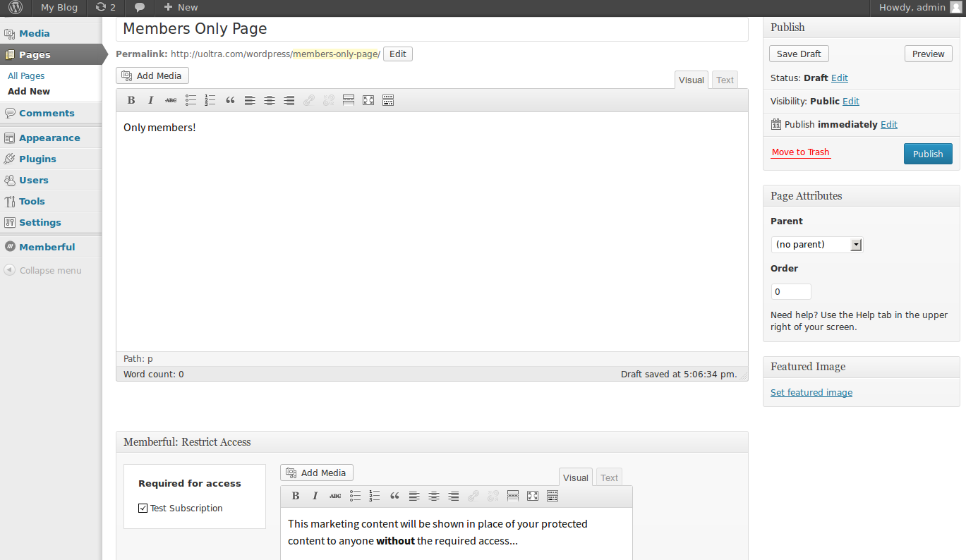Insert blockquote in main editor

click(x=230, y=100)
